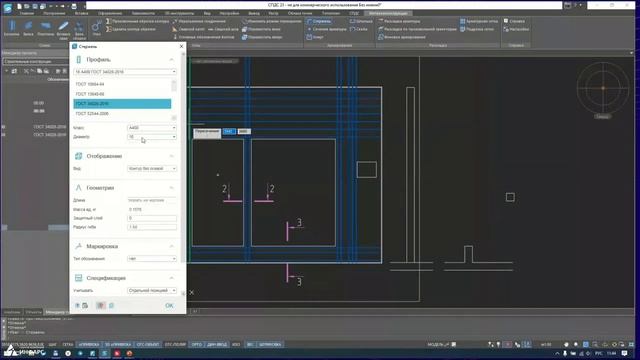
Task: Open Армирование сетки tool
Action: (x=479, y=21)
